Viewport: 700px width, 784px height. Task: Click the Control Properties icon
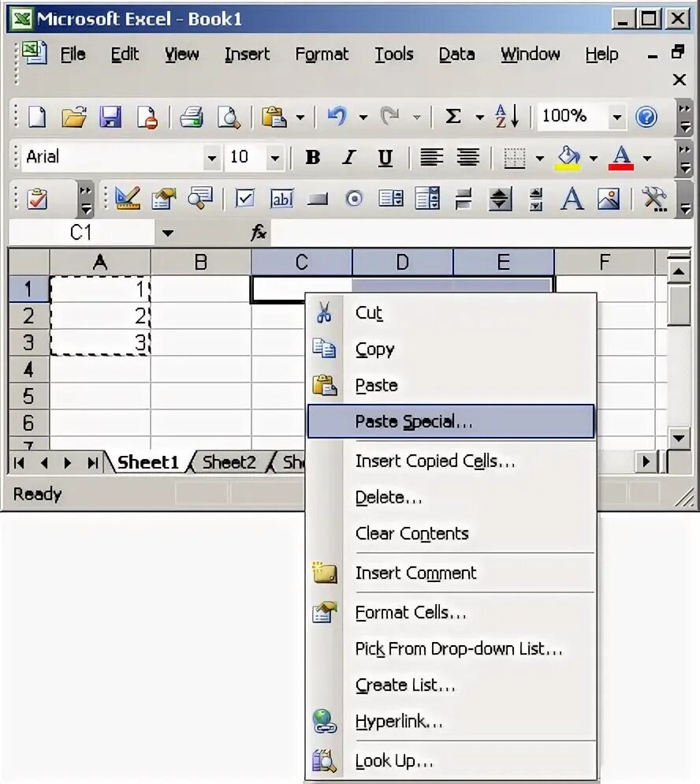tap(165, 199)
